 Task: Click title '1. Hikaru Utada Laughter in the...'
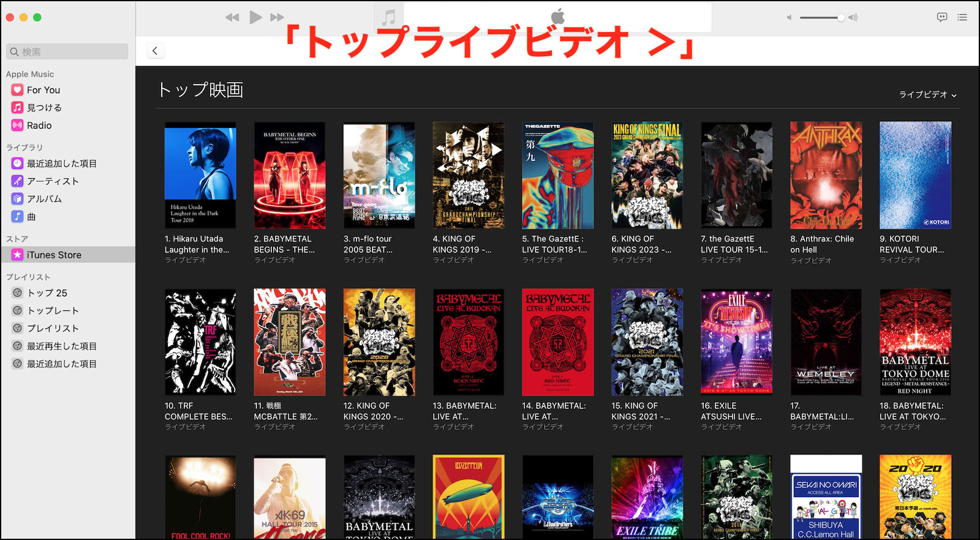(197, 244)
